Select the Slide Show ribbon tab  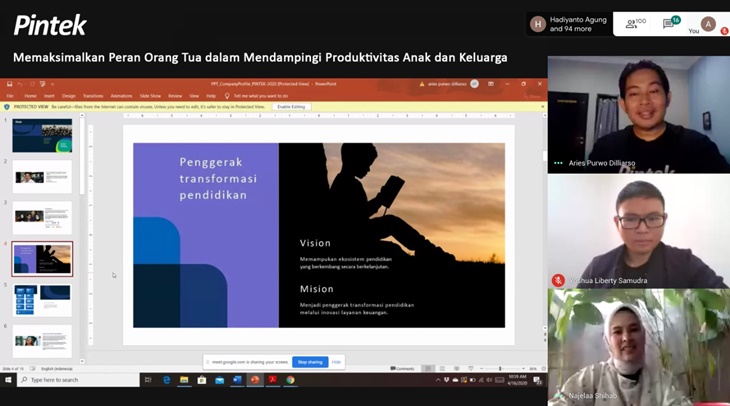[150, 96]
